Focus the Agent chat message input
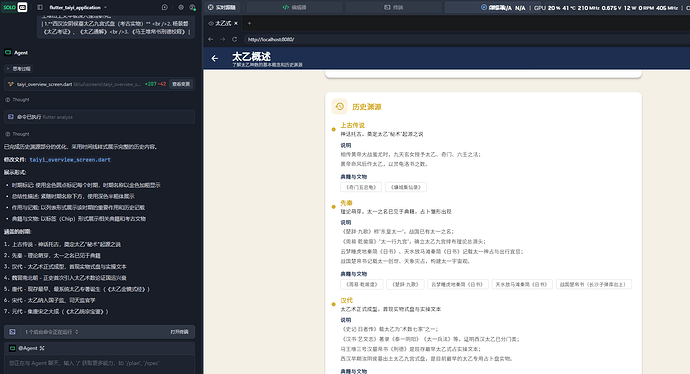690x374 pixels. click(x=99, y=363)
